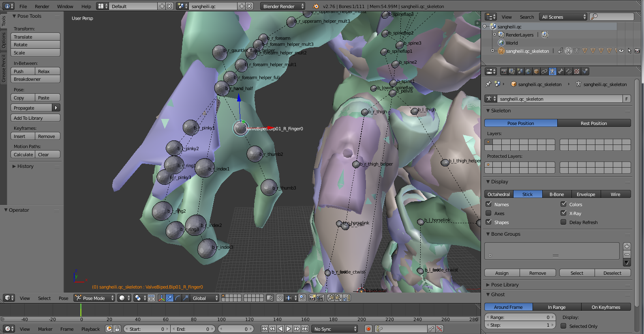Click the Add To Library button
Image resolution: width=644 pixels, height=334 pixels.
(35, 118)
